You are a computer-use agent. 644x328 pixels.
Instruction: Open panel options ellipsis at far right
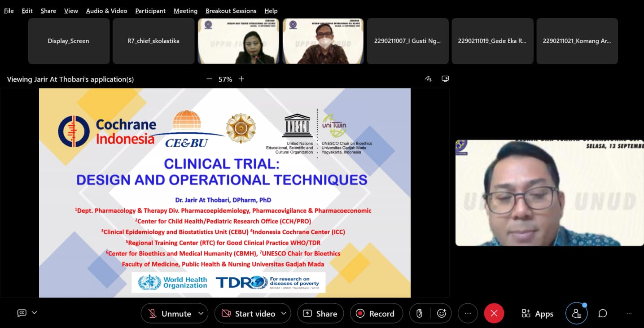pos(629,314)
